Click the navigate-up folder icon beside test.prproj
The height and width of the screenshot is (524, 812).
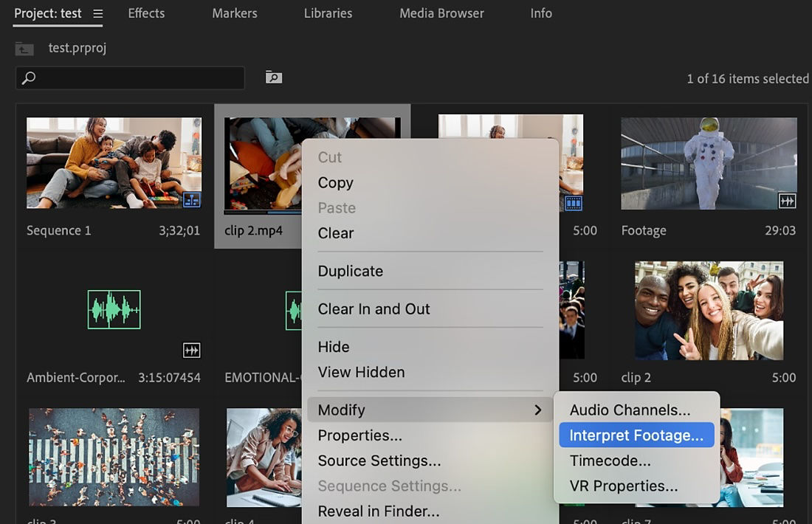[x=25, y=48]
